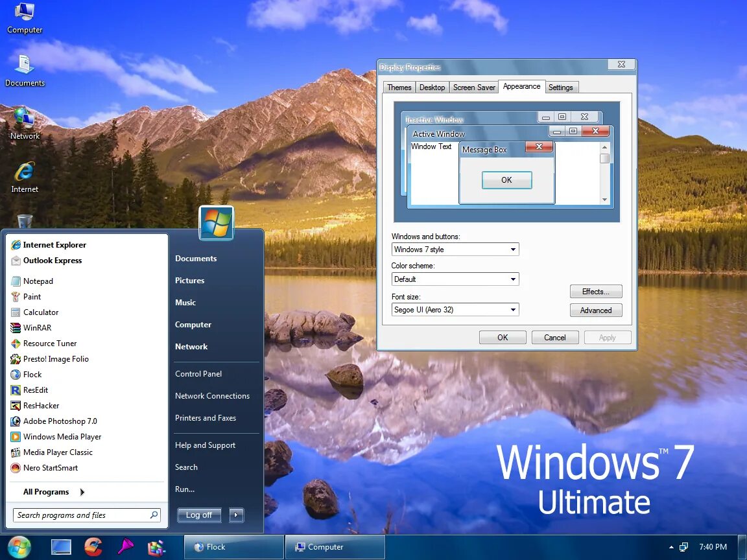Expand All Programs list
The height and width of the screenshot is (560, 747).
54,492
